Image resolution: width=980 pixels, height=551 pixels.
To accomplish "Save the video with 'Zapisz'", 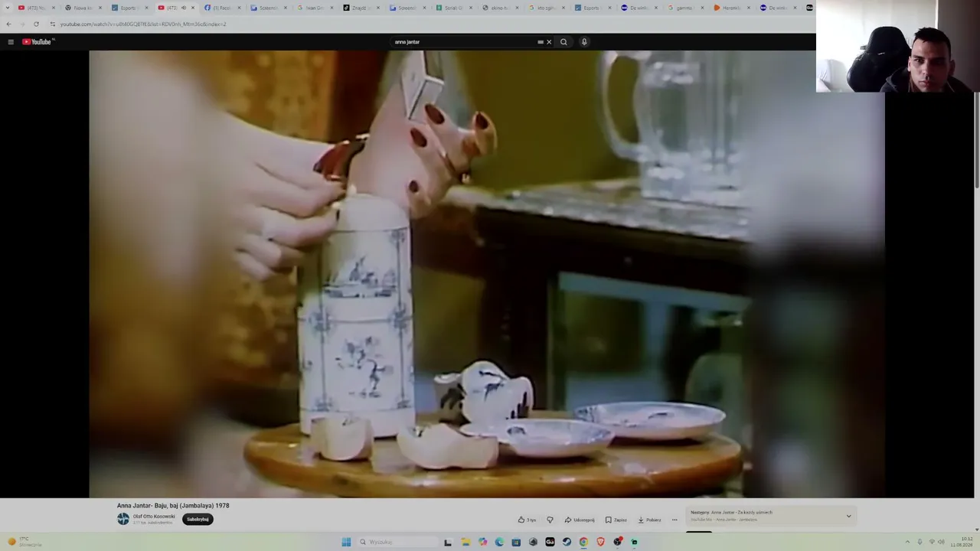I will tap(616, 520).
